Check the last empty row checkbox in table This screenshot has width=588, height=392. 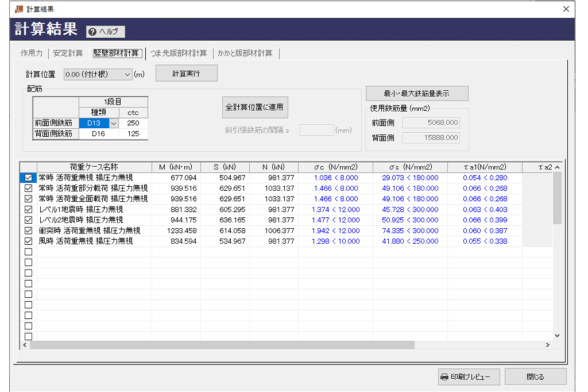28,336
